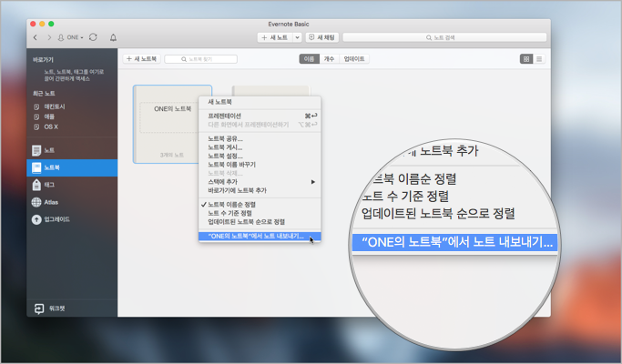Sort notebooks by 업데이트 tab
This screenshot has height=364, width=622.
pos(354,58)
